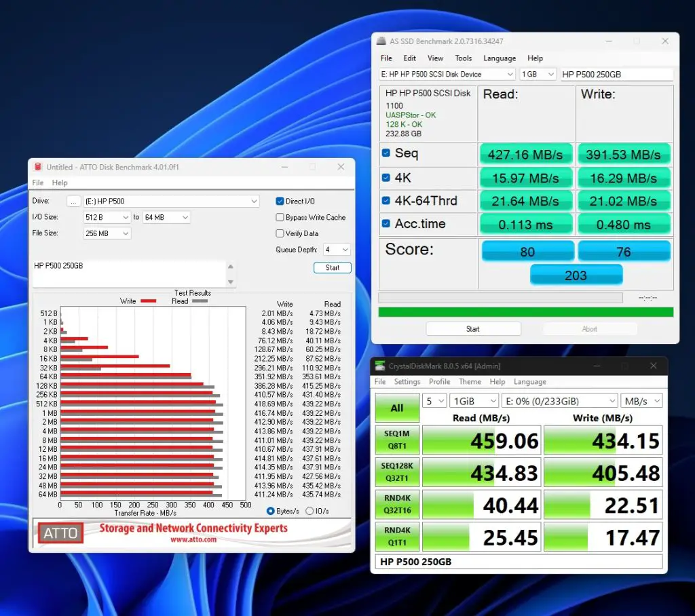This screenshot has width=695, height=616.
Task: Open the 256 MB file size dropdown
Action: pos(107,233)
